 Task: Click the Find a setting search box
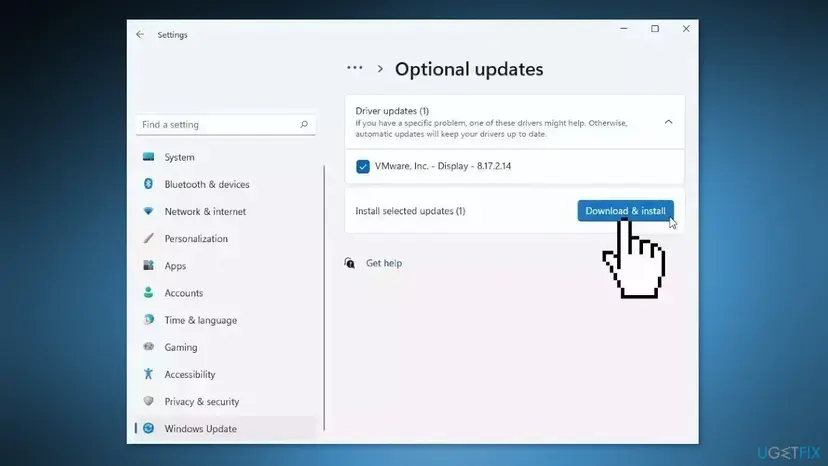click(226, 125)
